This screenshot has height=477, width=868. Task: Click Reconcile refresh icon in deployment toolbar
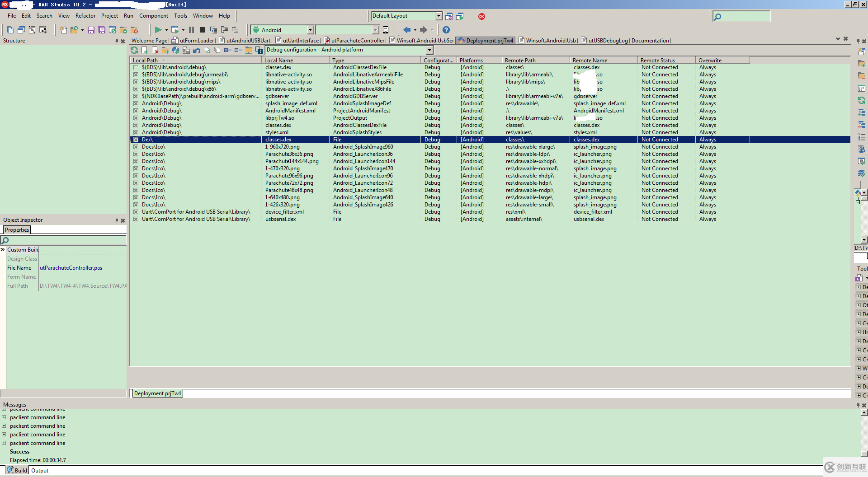tap(134, 50)
